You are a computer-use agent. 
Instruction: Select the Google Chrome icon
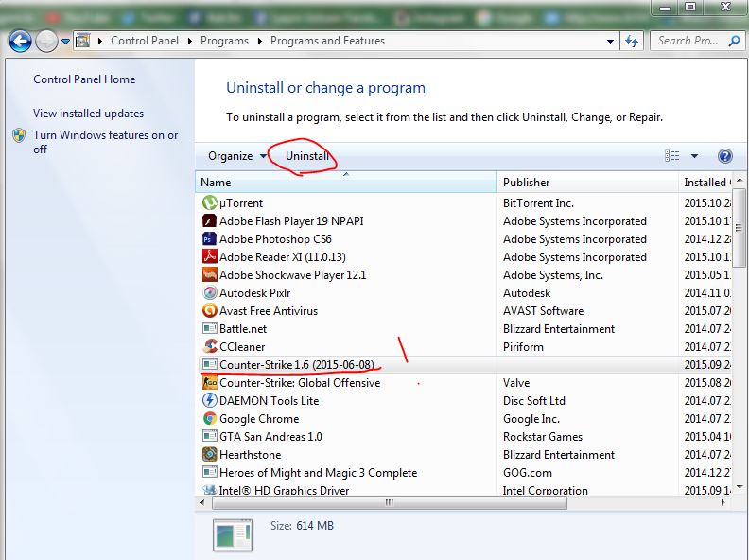tap(209, 418)
